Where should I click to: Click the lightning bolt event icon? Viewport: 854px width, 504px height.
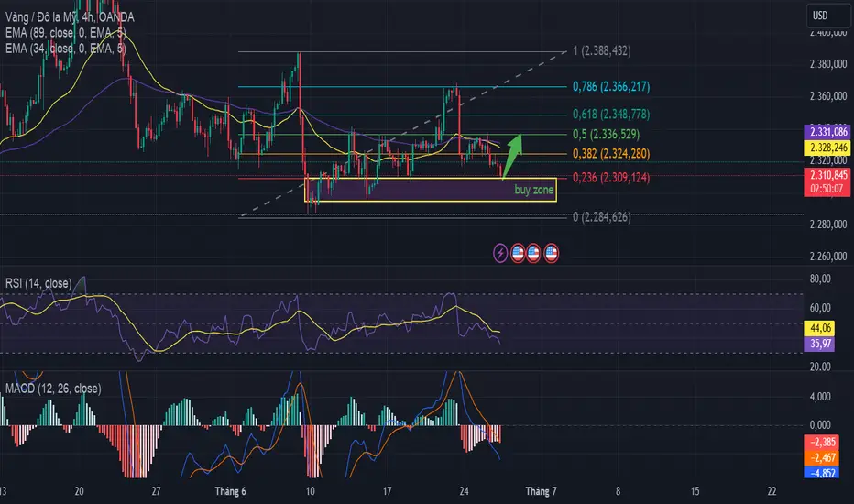500,253
